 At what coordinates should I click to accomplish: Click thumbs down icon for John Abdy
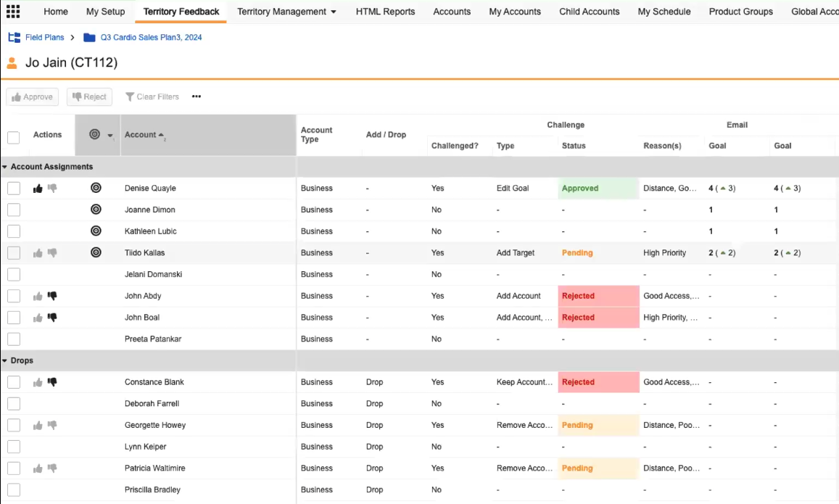(x=52, y=296)
